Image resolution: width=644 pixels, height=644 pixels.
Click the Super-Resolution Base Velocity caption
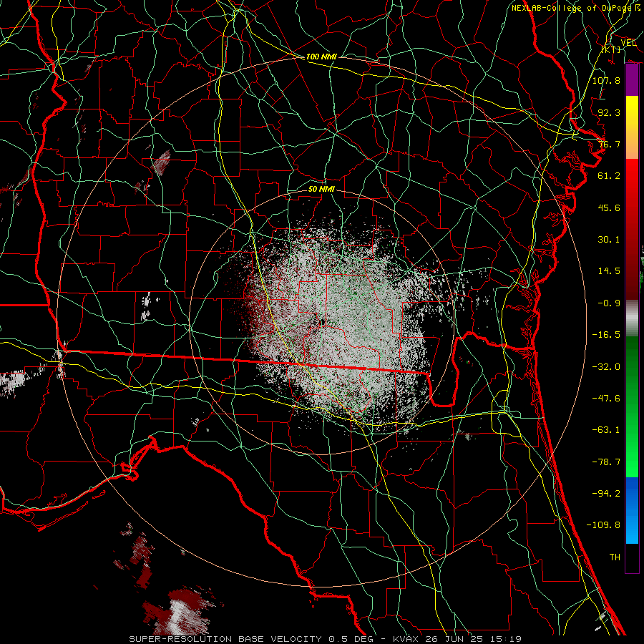coord(326,639)
